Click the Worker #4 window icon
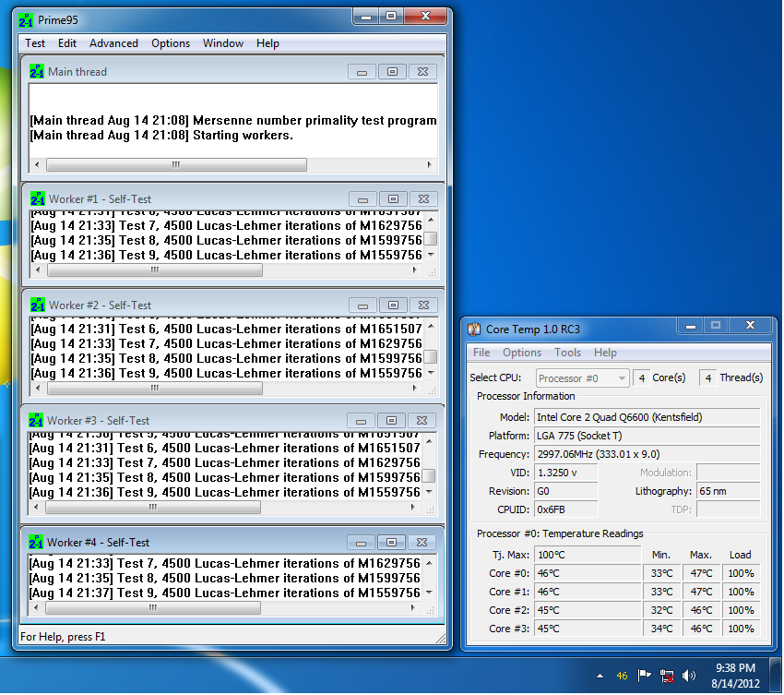Image resolution: width=784 pixels, height=695 pixels. [x=35, y=542]
